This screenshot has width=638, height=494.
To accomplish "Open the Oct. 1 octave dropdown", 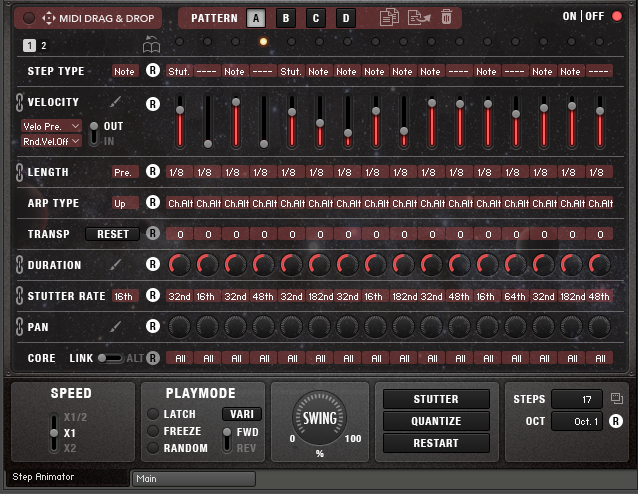I will pyautogui.click(x=577, y=421).
